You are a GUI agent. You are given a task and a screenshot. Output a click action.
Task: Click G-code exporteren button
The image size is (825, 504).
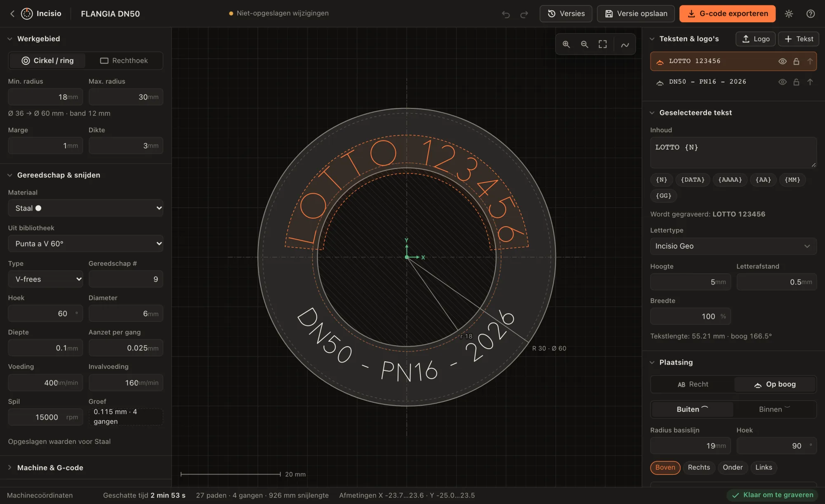tap(727, 14)
